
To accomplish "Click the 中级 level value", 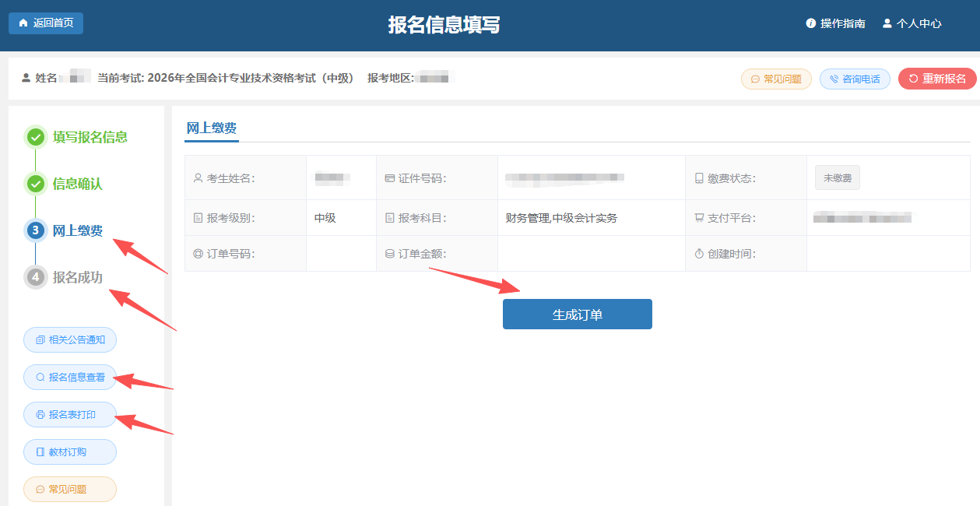I will 325,218.
